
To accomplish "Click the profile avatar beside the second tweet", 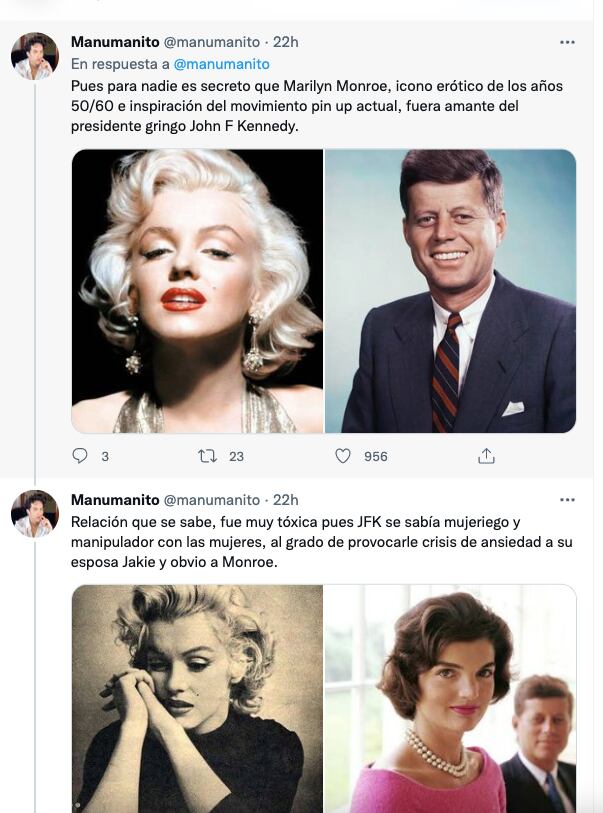I will pyautogui.click(x=35, y=514).
